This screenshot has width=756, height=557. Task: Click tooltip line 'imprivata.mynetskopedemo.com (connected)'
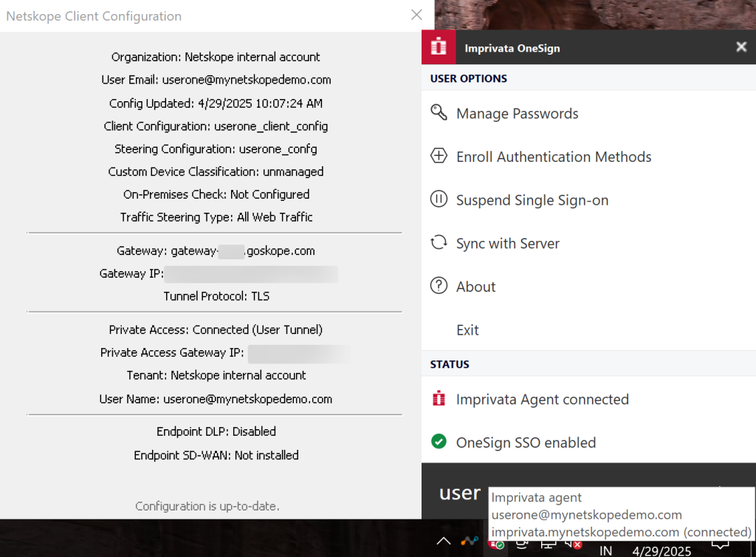coord(621,531)
